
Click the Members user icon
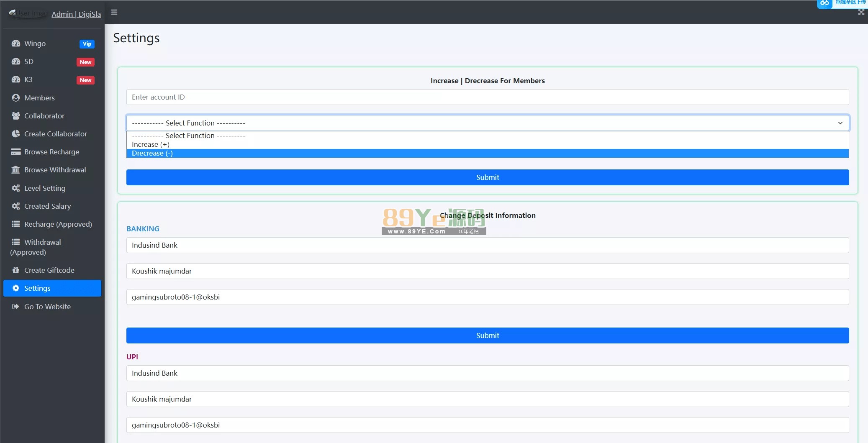16,98
